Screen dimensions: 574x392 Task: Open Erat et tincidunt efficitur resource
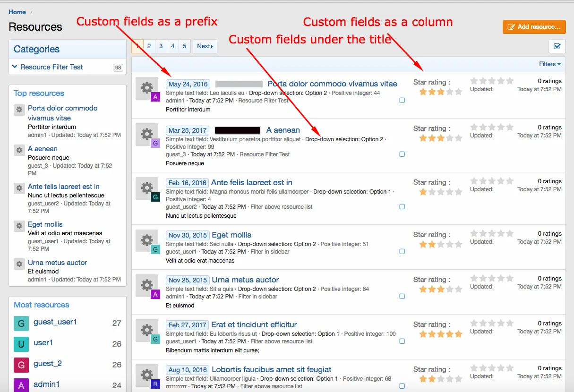click(x=254, y=324)
